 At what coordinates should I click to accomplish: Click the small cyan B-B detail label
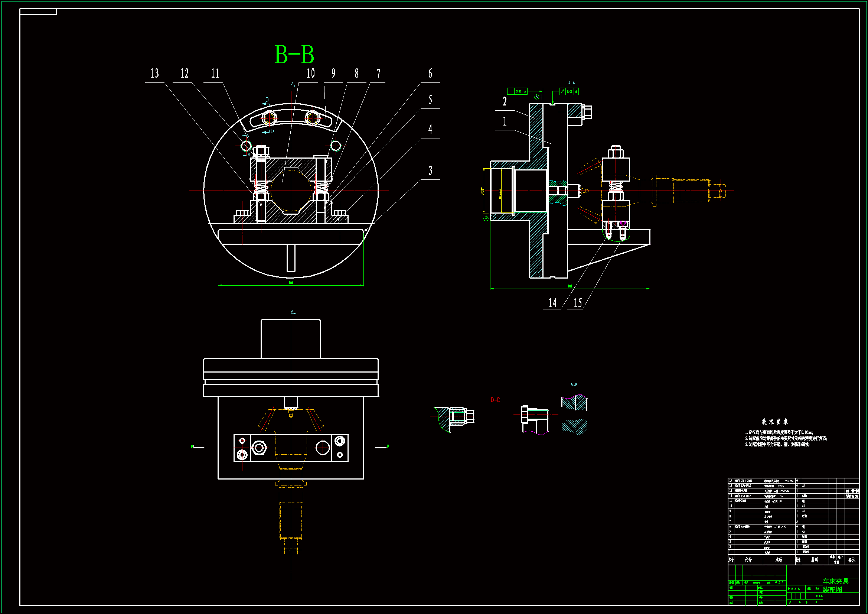574,385
